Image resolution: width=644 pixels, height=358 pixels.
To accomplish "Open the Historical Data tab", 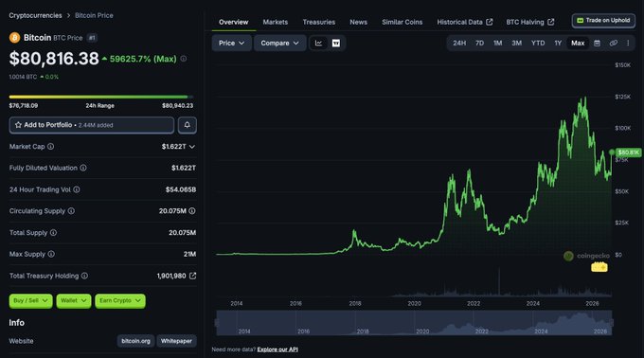I will click(464, 22).
